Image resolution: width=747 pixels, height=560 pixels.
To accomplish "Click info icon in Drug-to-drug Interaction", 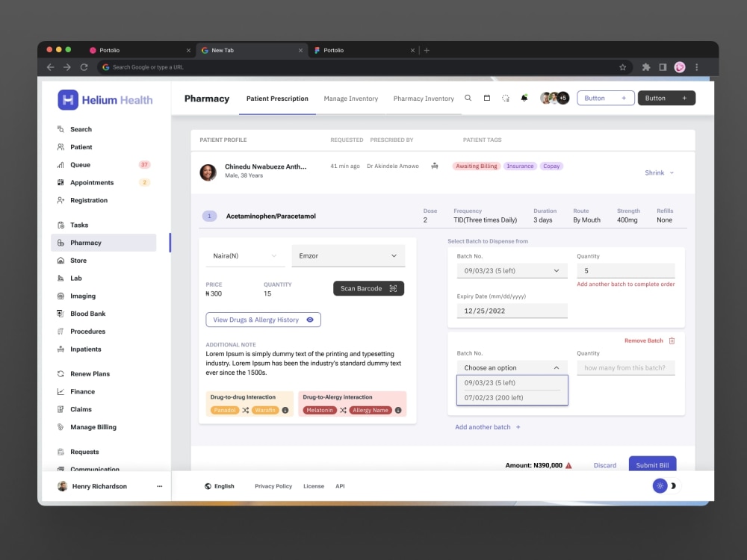I will click(x=285, y=410).
